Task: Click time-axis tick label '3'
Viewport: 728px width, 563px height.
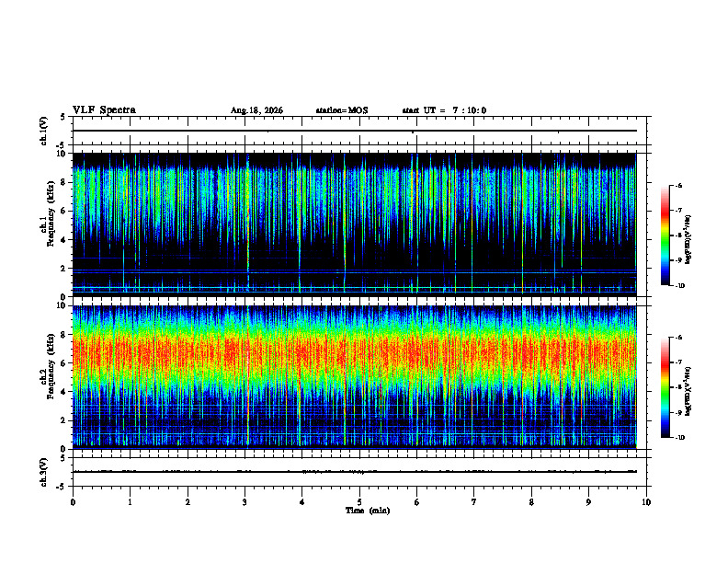Action: coord(245,502)
